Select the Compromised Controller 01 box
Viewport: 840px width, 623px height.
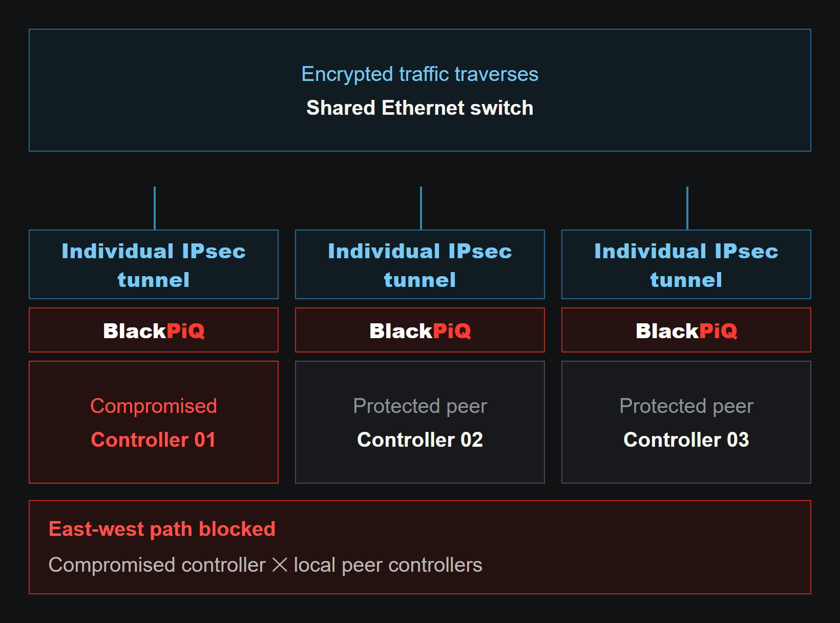point(154,422)
